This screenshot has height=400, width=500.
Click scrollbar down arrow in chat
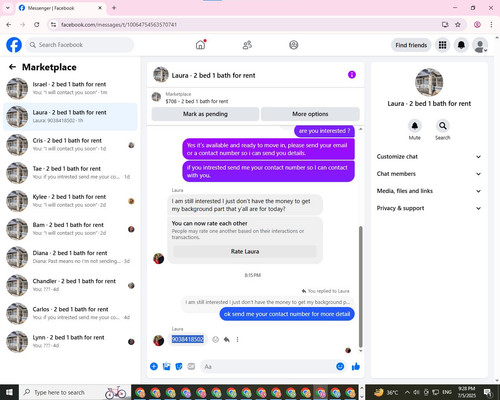coord(360,351)
